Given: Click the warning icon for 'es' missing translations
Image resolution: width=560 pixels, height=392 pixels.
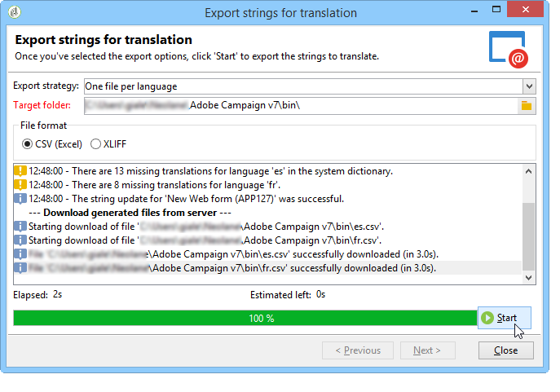Looking at the screenshot, I should coord(20,171).
